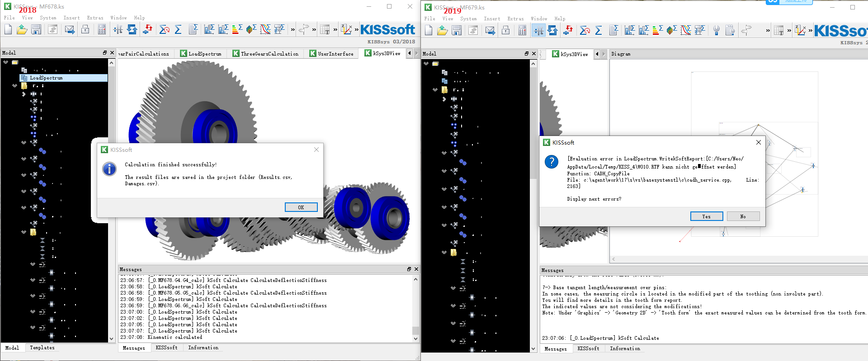Open System menu in MF679 window
This screenshot has width=868, height=361.
468,19
